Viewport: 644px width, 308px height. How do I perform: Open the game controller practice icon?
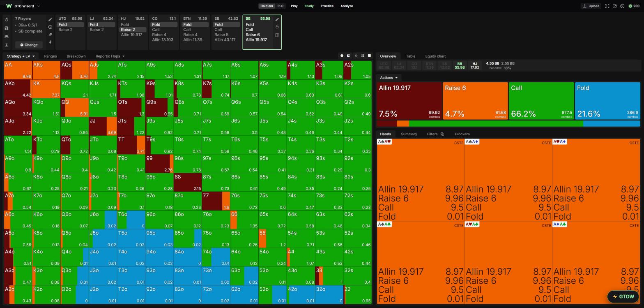[x=7, y=37]
